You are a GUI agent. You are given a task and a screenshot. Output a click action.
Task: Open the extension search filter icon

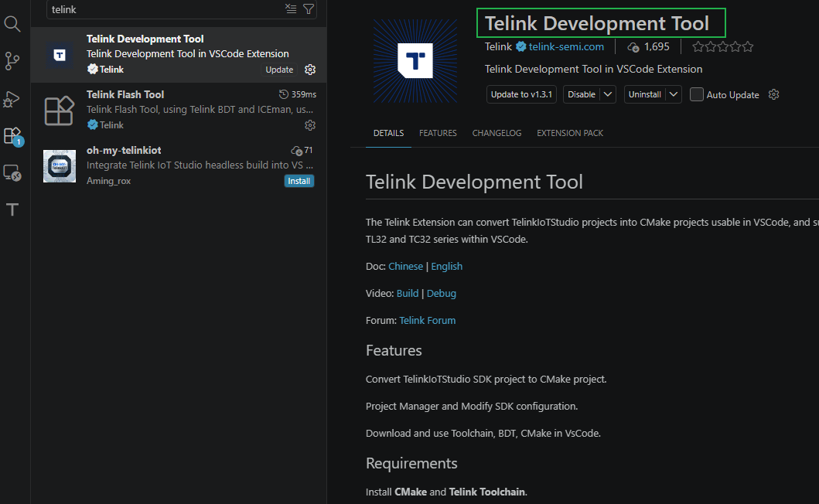pos(309,9)
